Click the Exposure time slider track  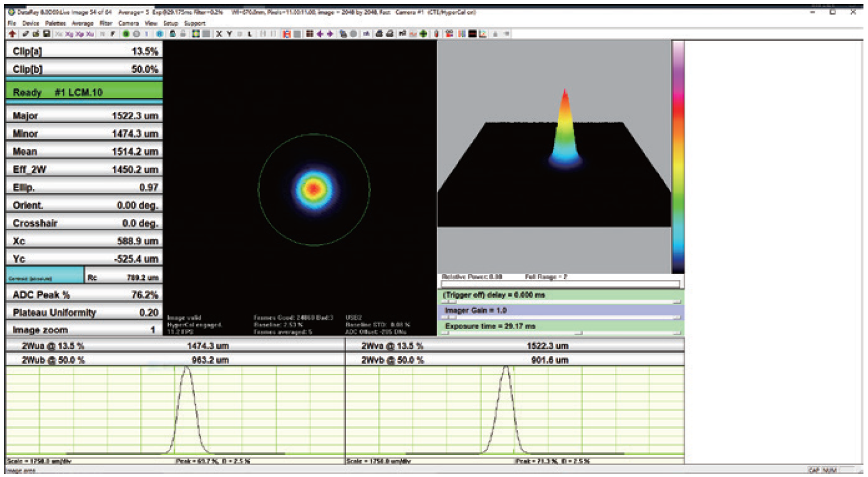(561, 334)
